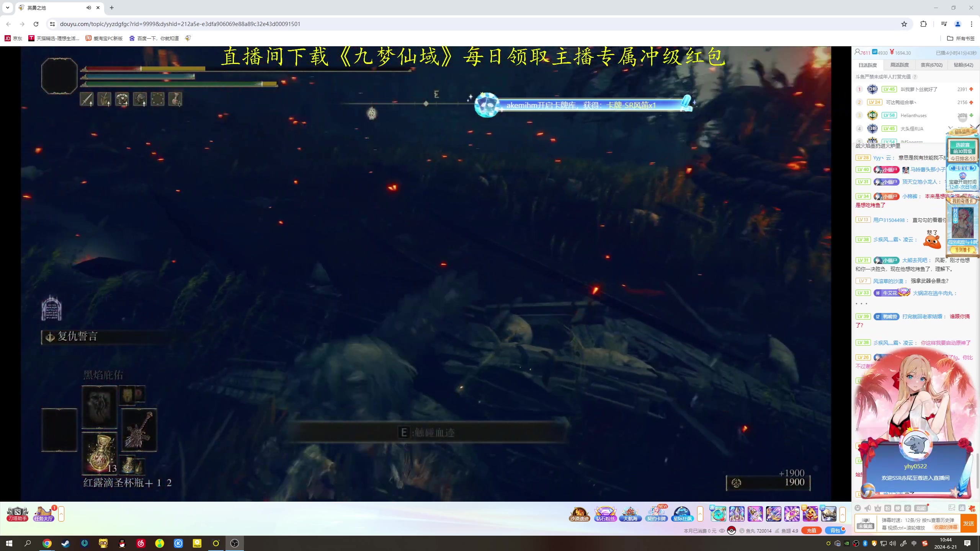Open the 星际狂飙 activity icon
The height and width of the screenshot is (551, 980).
[683, 514]
